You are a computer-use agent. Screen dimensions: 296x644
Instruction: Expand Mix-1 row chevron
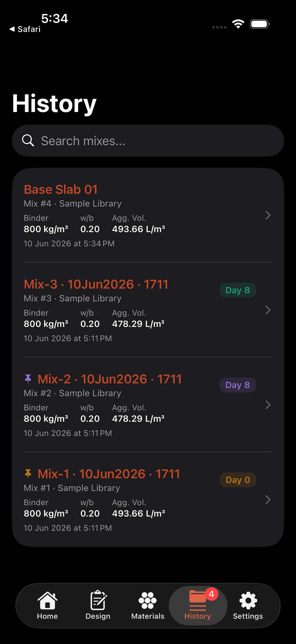268,500
